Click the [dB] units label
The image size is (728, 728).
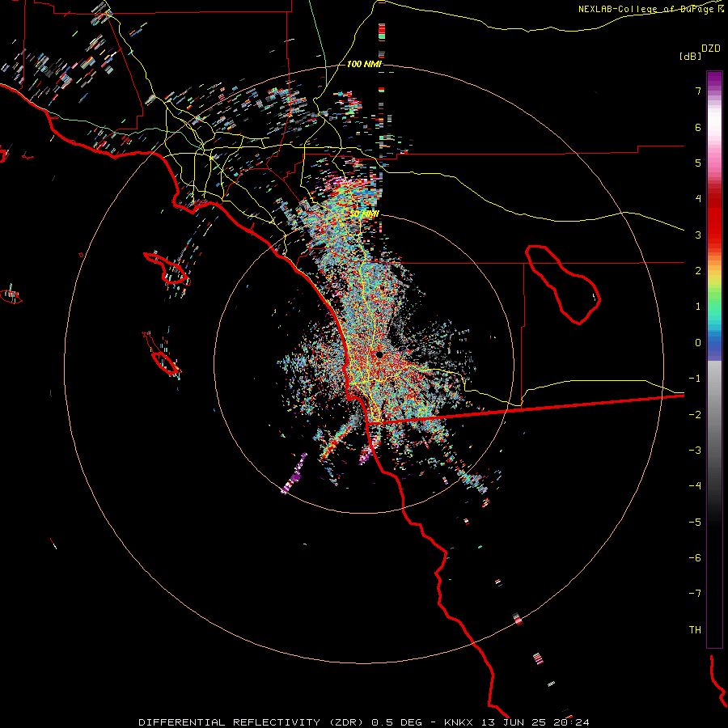click(x=690, y=57)
